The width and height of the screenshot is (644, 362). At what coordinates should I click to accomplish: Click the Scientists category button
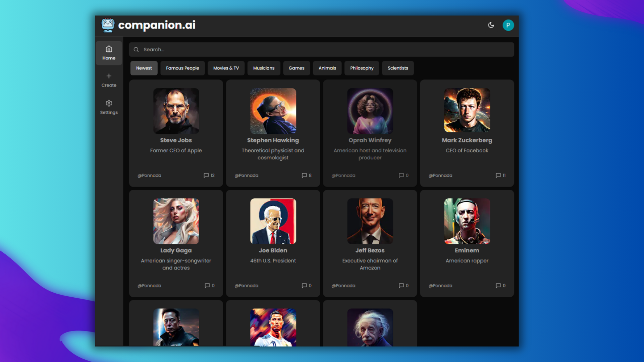pos(398,68)
